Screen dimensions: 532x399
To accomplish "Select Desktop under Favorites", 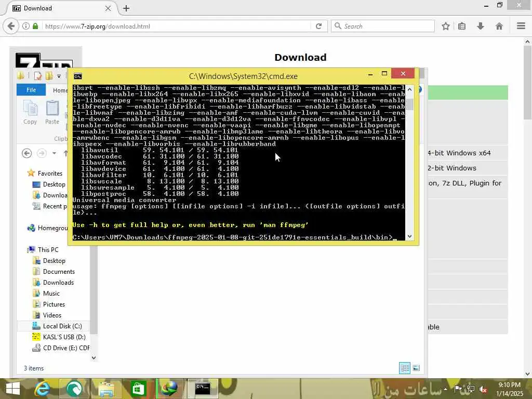I will pos(49,184).
